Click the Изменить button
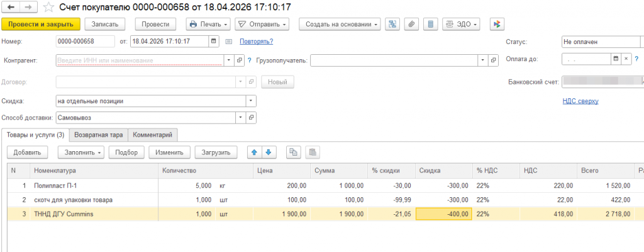 [x=169, y=152]
